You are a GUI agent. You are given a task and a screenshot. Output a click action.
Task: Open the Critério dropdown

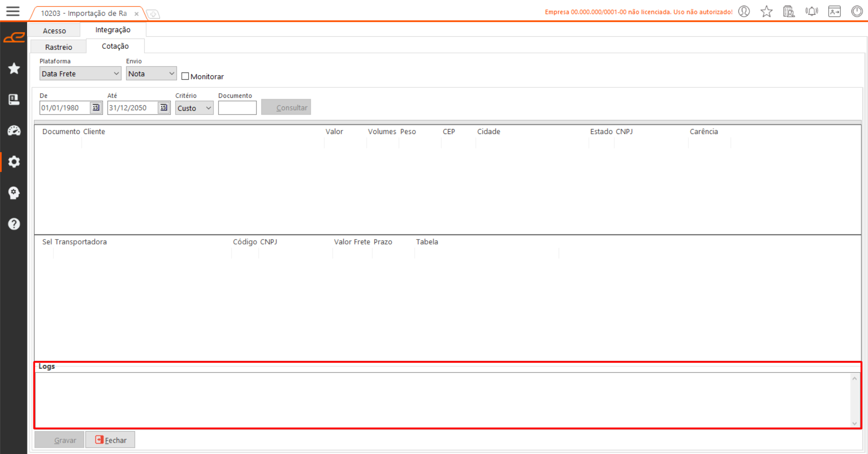point(208,108)
